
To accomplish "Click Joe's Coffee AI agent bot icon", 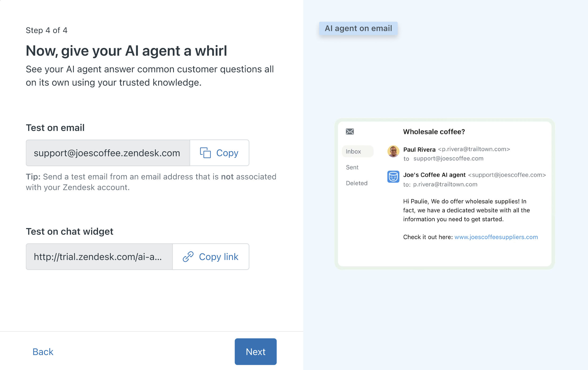I will tap(393, 177).
